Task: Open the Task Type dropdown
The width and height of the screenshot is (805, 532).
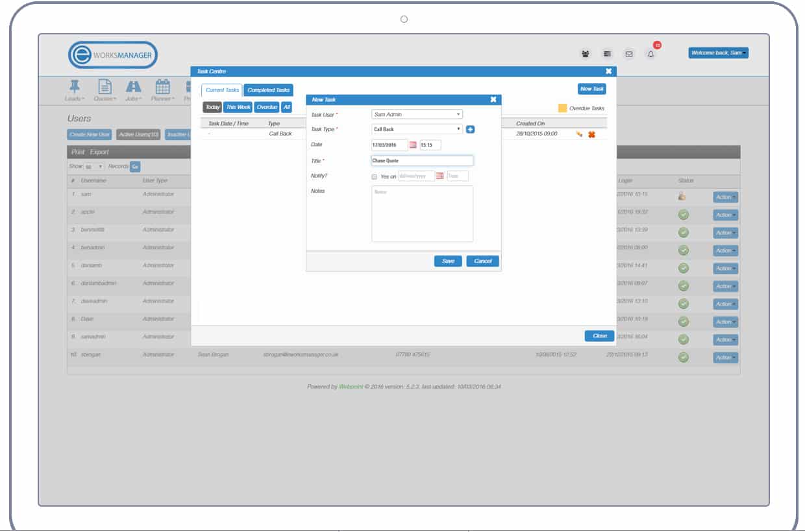Action: coord(417,129)
